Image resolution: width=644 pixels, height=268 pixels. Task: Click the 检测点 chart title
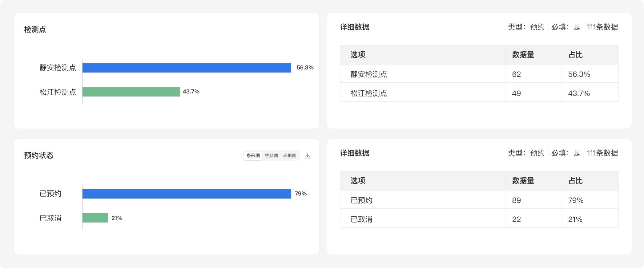(35, 30)
